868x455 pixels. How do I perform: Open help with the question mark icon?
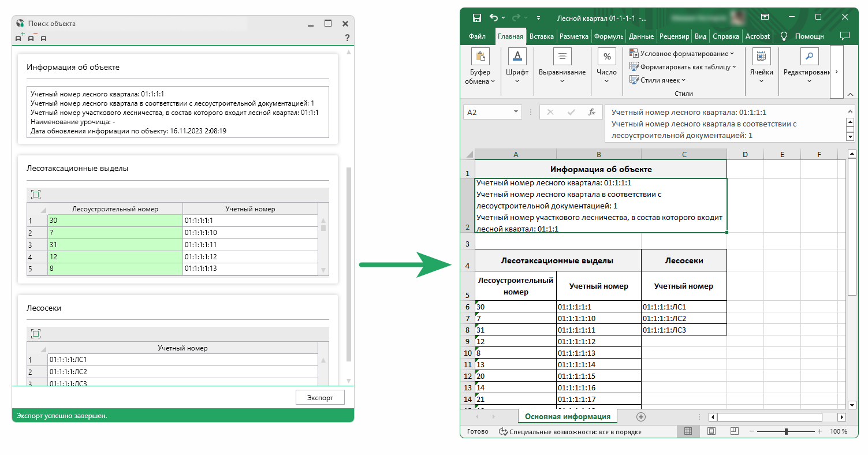click(x=347, y=38)
